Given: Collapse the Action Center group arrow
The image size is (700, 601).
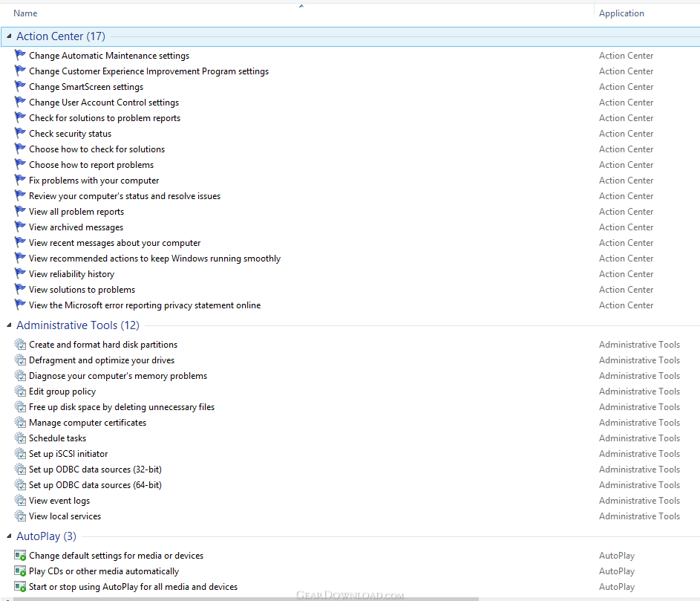Looking at the screenshot, I should (8, 36).
